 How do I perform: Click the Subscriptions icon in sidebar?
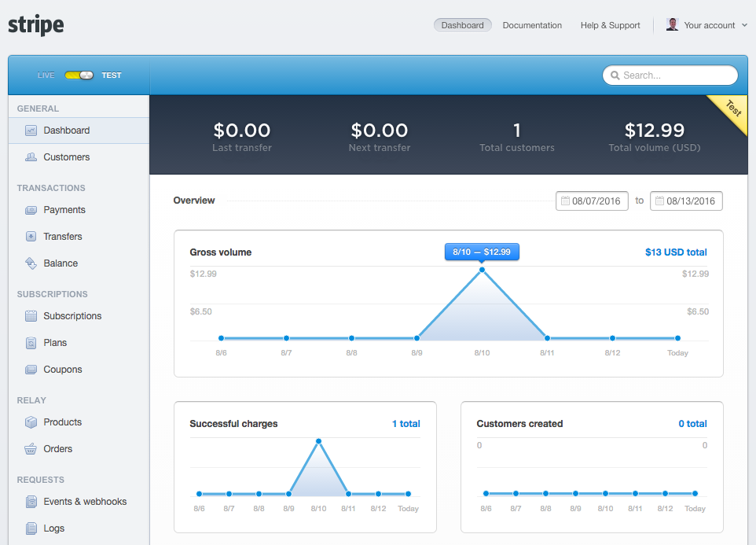[31, 316]
